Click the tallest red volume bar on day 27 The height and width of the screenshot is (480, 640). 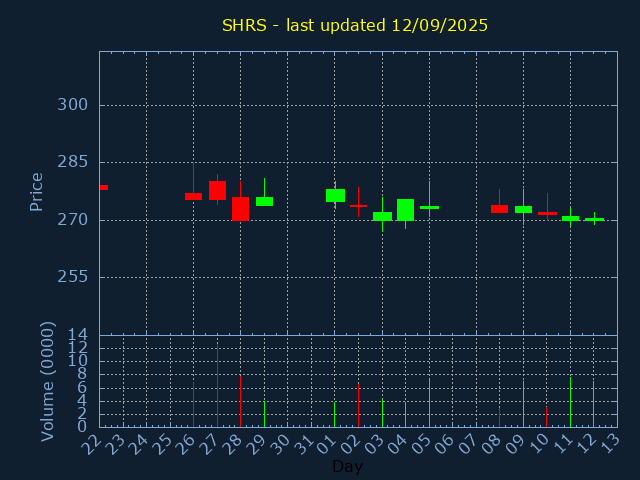point(218,385)
